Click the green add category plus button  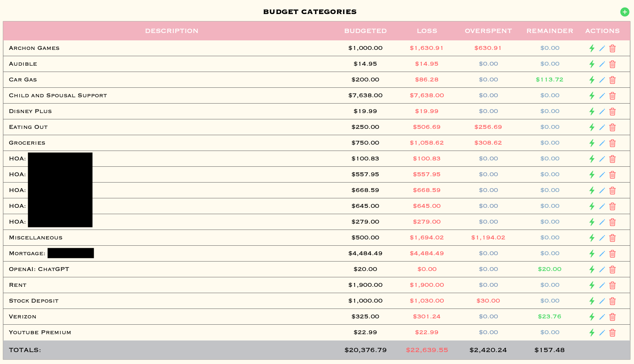[625, 12]
